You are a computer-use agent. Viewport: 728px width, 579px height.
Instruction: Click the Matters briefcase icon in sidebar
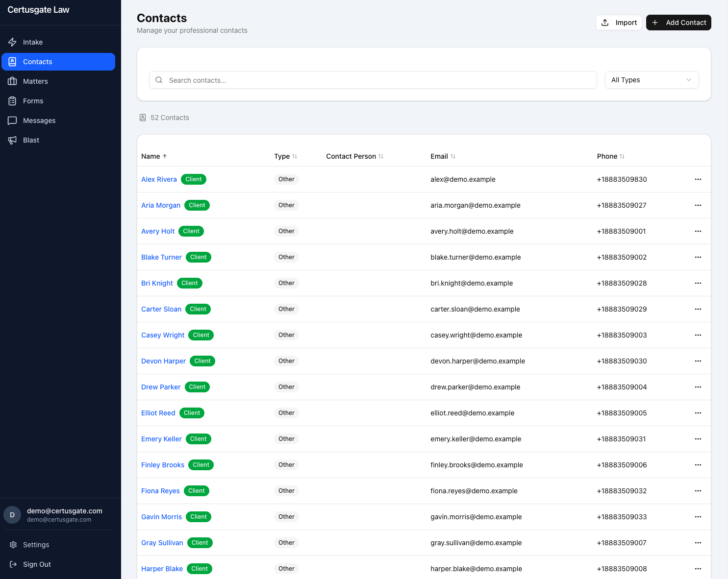pos(13,81)
